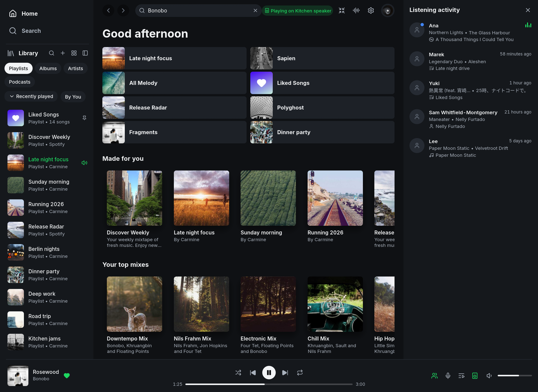Clear the Bonobo search field
Viewport: 538px width, 392px height.
click(x=255, y=10)
